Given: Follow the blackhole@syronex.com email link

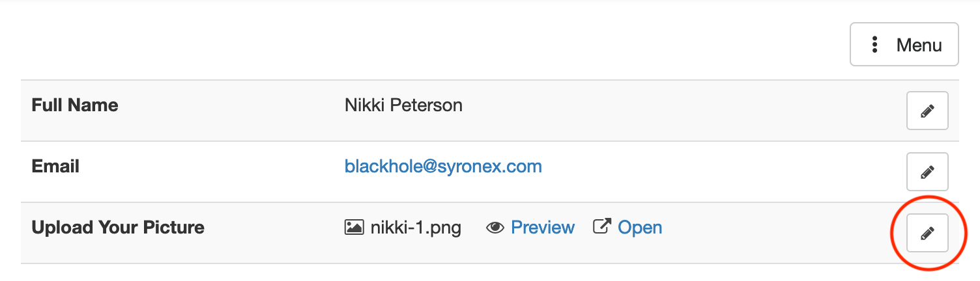Looking at the screenshot, I should 443,167.
